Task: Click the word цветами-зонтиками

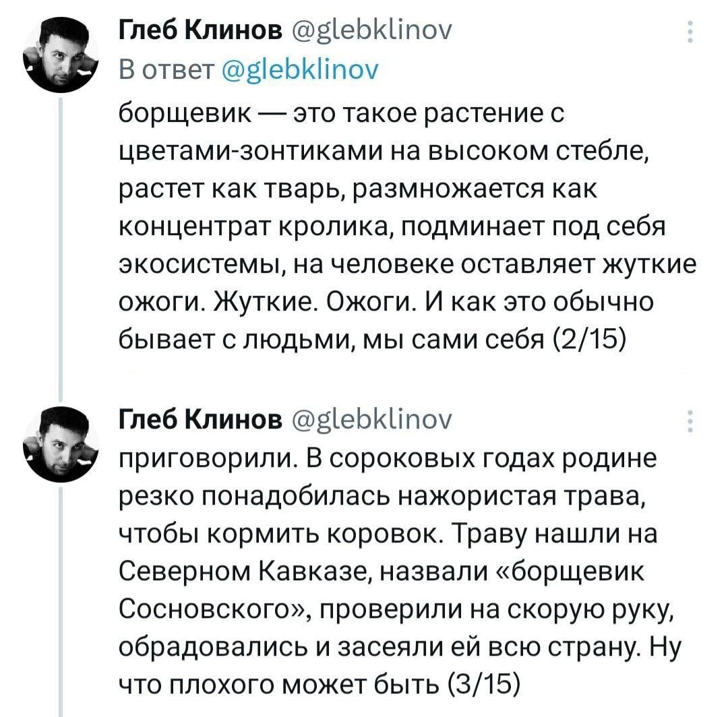Action: [x=244, y=152]
